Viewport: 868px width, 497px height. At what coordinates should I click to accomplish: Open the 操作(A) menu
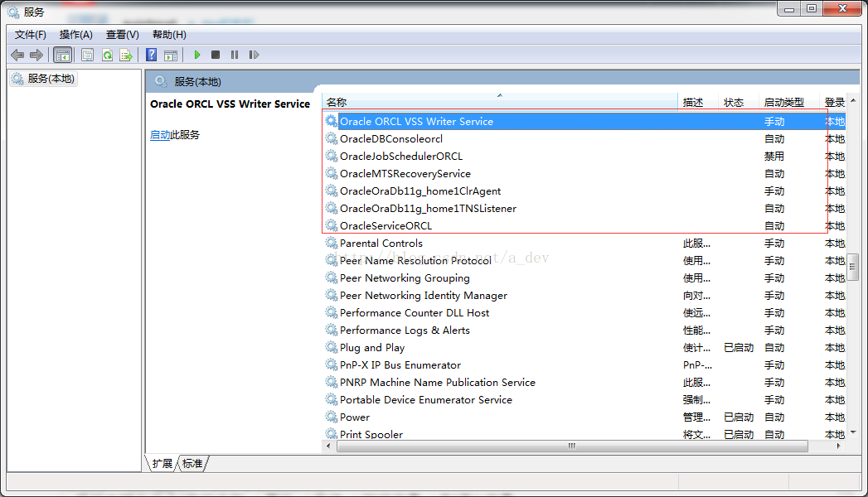pyautogui.click(x=75, y=35)
